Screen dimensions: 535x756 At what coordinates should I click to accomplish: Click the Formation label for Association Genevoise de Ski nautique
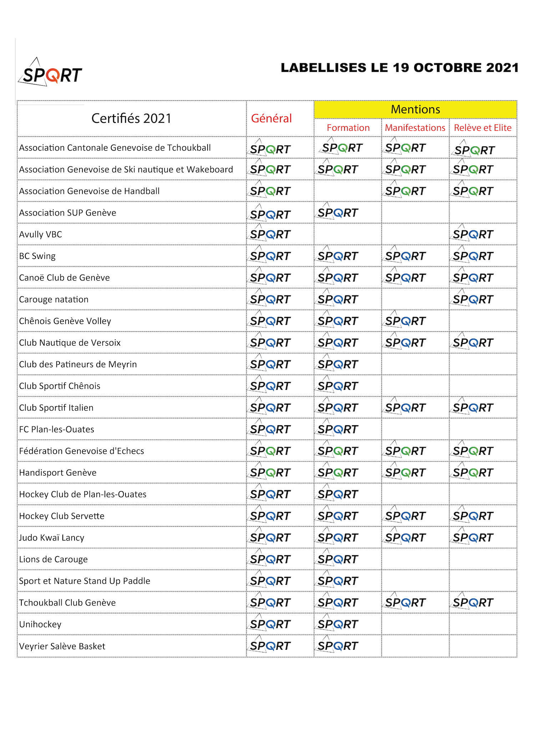tap(337, 167)
